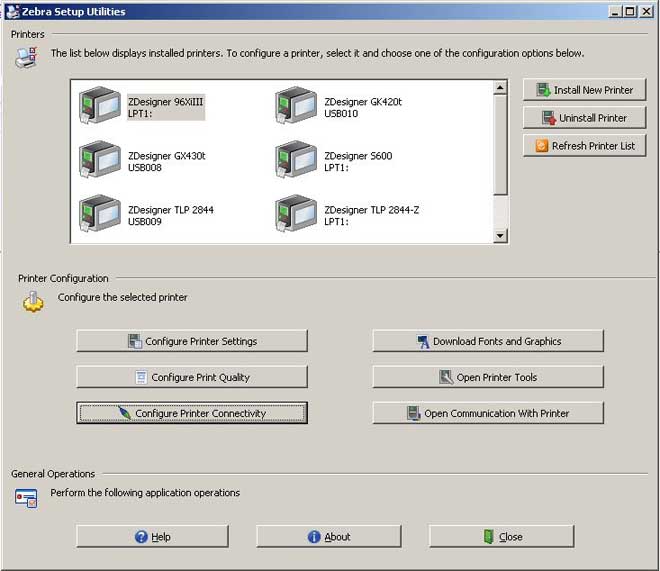Click Install New Printer button
This screenshot has width=660, height=571.
pos(584,90)
